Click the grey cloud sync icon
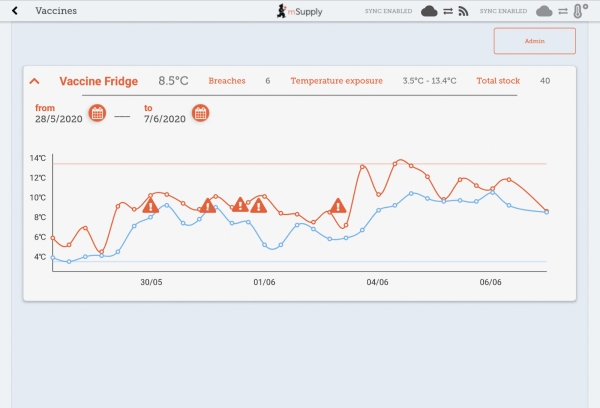The width and height of the screenshot is (600, 408). click(544, 11)
